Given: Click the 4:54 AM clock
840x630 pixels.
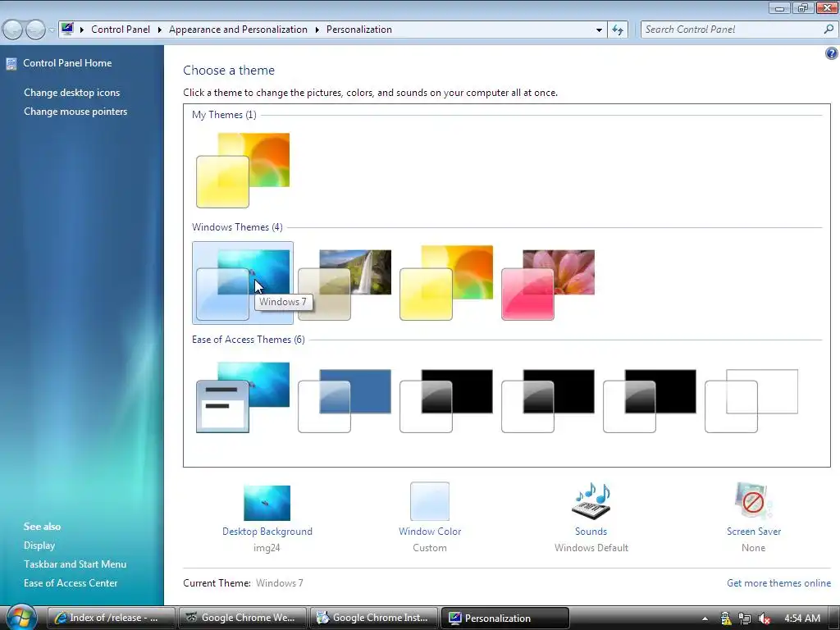Looking at the screenshot, I should pos(802,619).
